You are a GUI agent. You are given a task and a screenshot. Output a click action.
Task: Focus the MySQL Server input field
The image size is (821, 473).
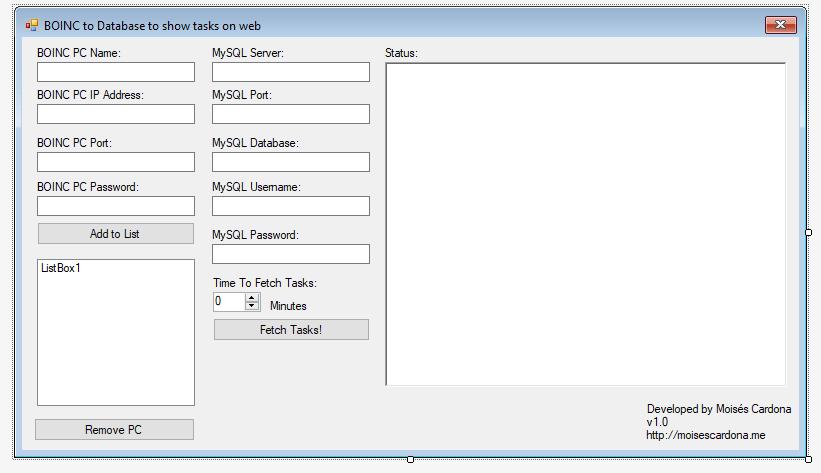(x=291, y=72)
